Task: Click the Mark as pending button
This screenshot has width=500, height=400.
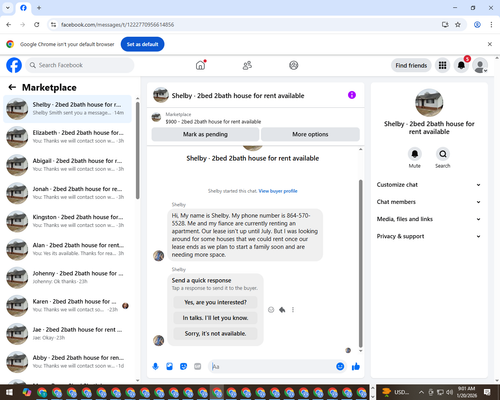Action: click(x=205, y=134)
